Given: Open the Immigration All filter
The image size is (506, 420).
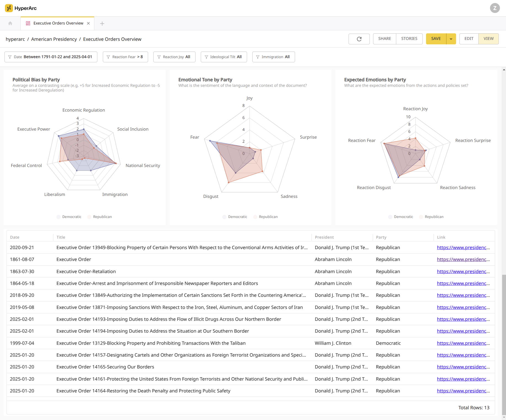Looking at the screenshot, I should (x=274, y=57).
